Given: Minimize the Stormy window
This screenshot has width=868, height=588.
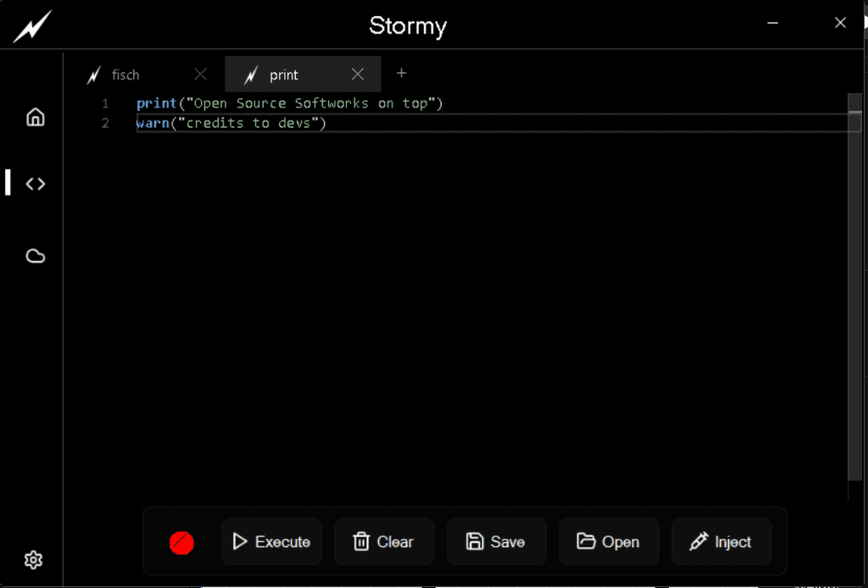Looking at the screenshot, I should click(773, 24).
